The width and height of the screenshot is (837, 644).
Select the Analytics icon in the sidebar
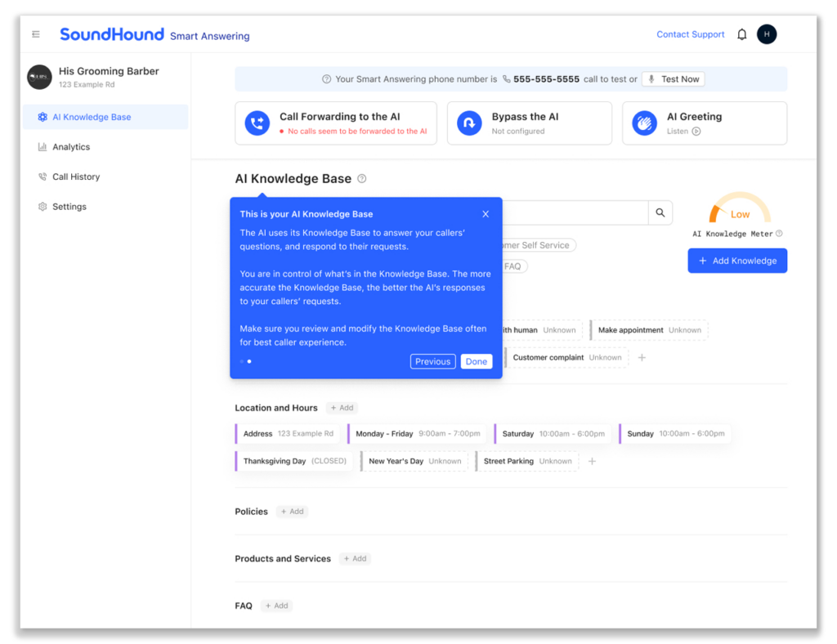[42, 147]
